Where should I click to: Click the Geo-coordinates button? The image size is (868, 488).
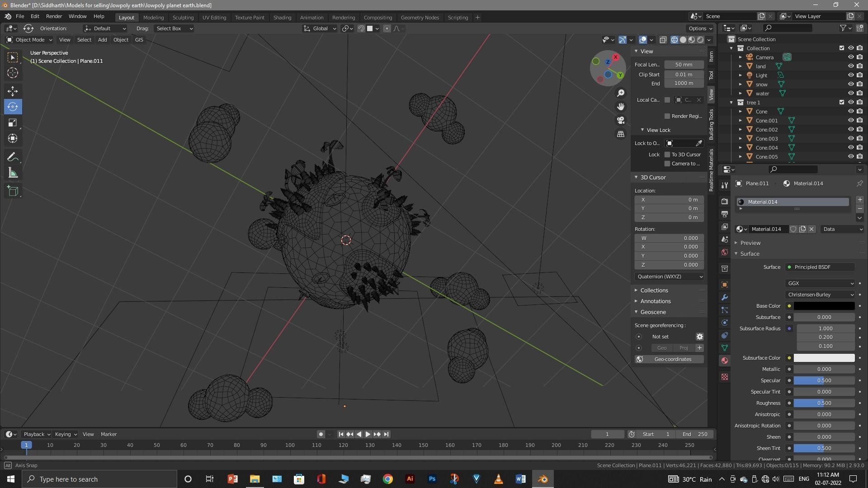click(669, 359)
